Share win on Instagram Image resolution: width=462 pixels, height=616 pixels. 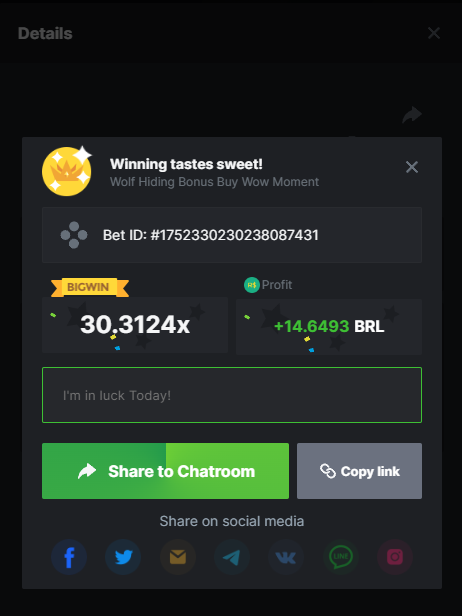coord(395,557)
